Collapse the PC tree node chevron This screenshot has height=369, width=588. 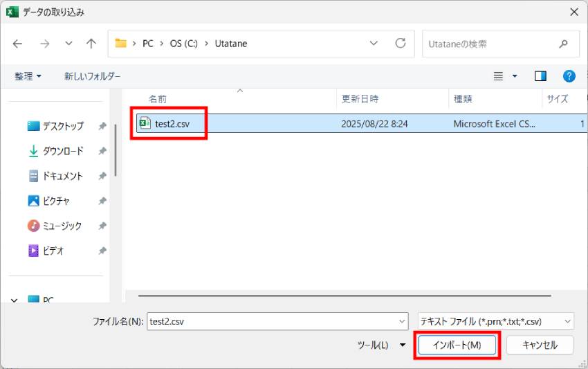point(15,300)
